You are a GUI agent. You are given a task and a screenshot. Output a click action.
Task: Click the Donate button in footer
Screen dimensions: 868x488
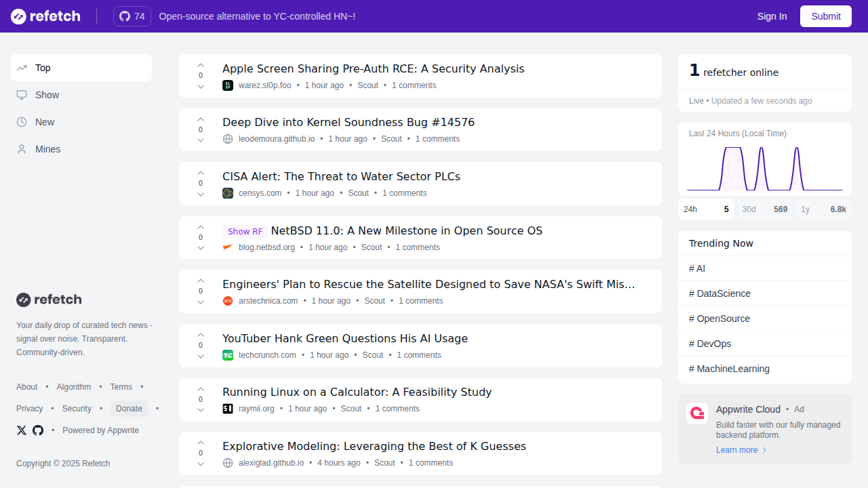click(129, 409)
